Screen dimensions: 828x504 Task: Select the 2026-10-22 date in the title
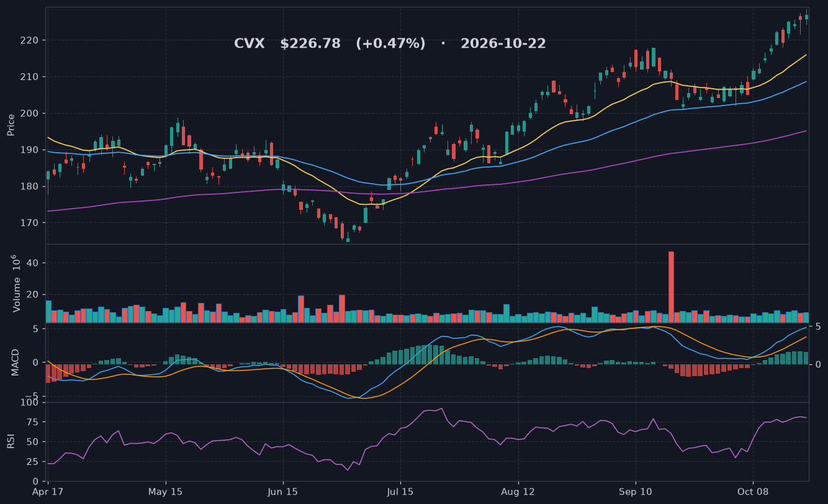(503, 44)
